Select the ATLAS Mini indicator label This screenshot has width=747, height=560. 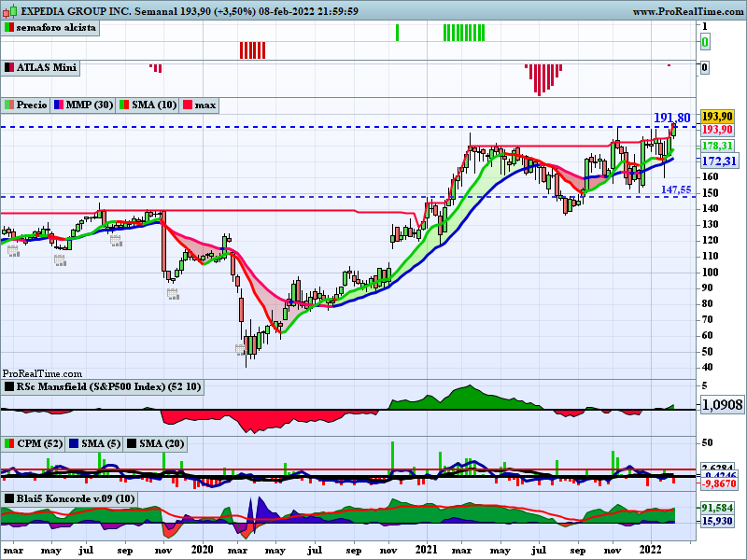pos(40,67)
